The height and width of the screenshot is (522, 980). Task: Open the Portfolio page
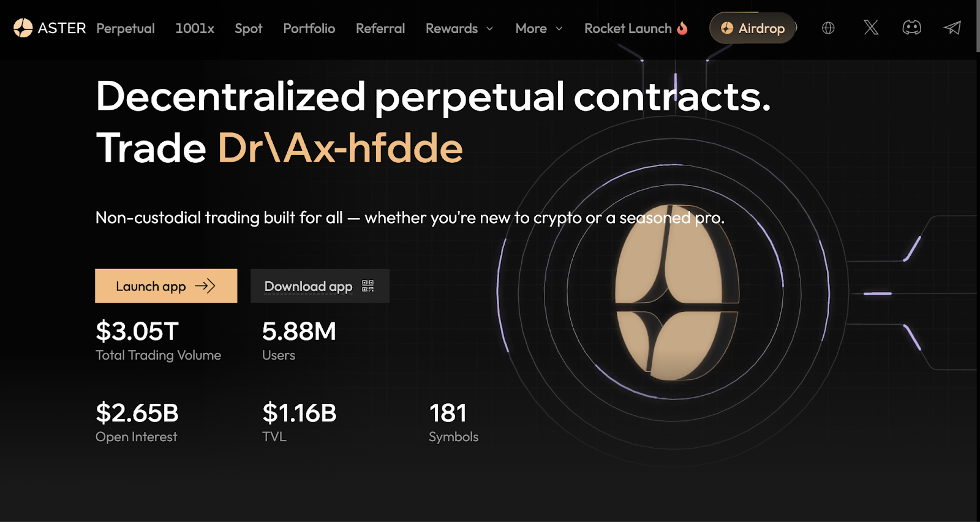coord(309,29)
